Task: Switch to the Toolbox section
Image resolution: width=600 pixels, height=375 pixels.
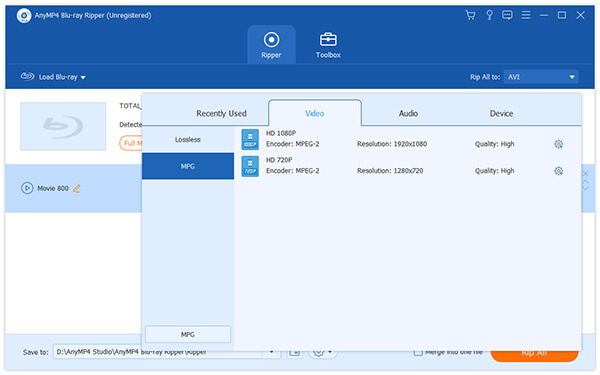Action: click(x=328, y=45)
